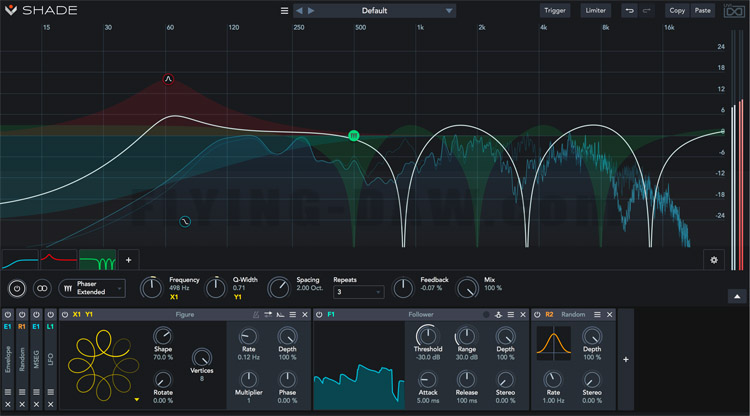The width and height of the screenshot is (750, 416).
Task: Toggle the Random R2 power
Action: coord(537,315)
